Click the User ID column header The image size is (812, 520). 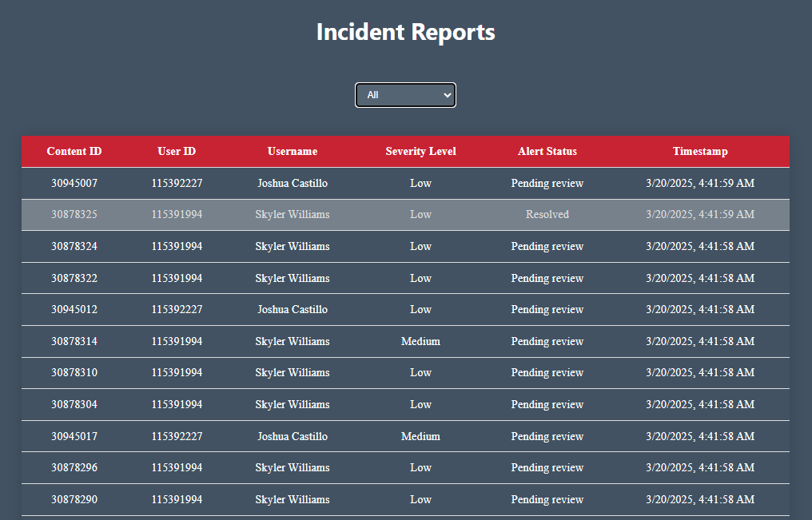point(177,151)
